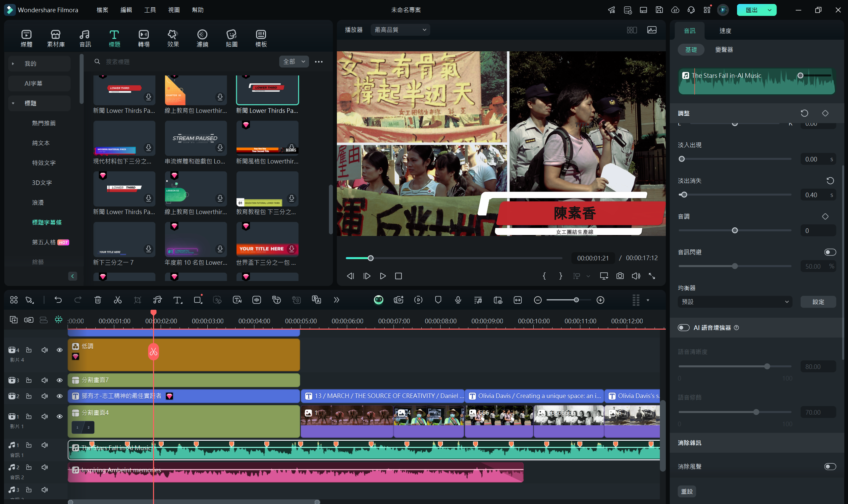This screenshot has height=504, width=848.
Task: Open the 模板 templates panel
Action: 261,38
